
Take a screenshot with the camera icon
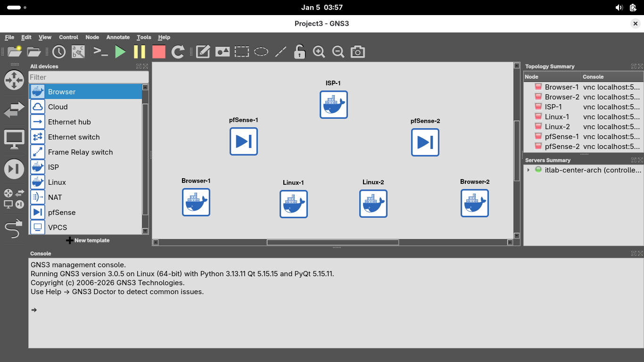(358, 52)
